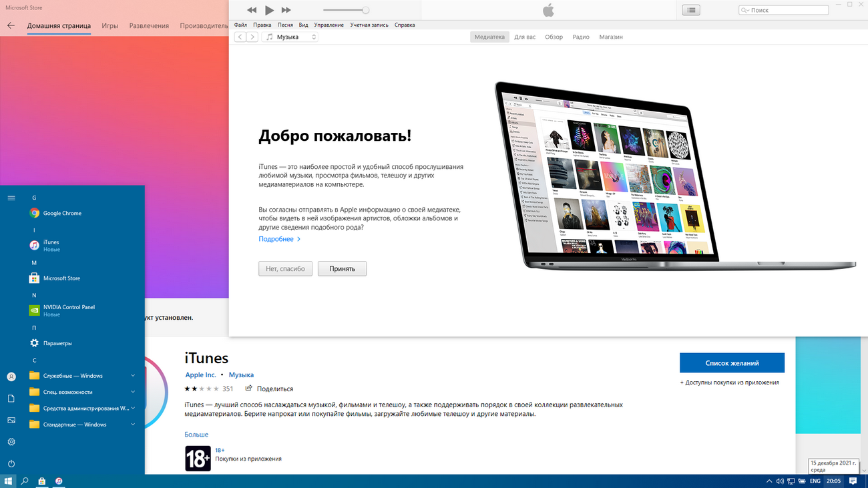The image size is (868, 488).
Task: Switch to the Для вас tab
Action: click(525, 37)
